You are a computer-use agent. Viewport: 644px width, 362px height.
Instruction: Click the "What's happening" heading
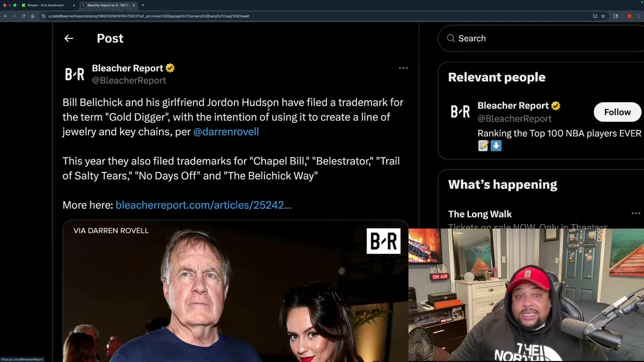(503, 185)
